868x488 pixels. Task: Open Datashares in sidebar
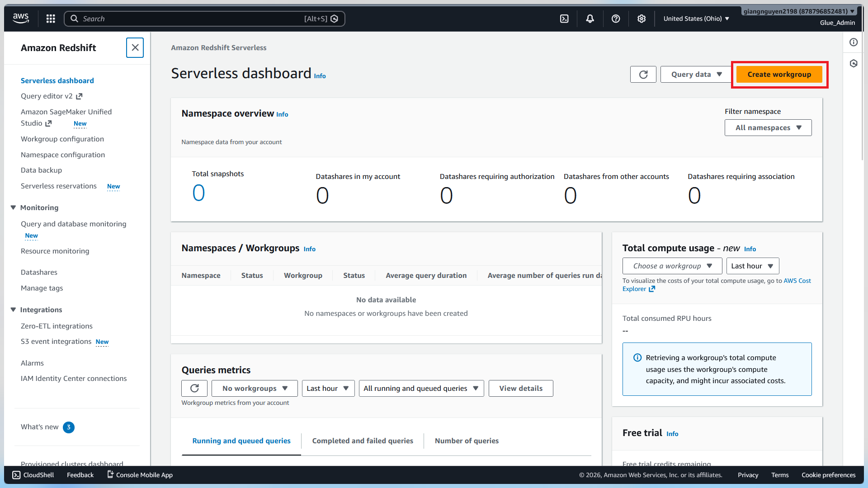(x=39, y=272)
